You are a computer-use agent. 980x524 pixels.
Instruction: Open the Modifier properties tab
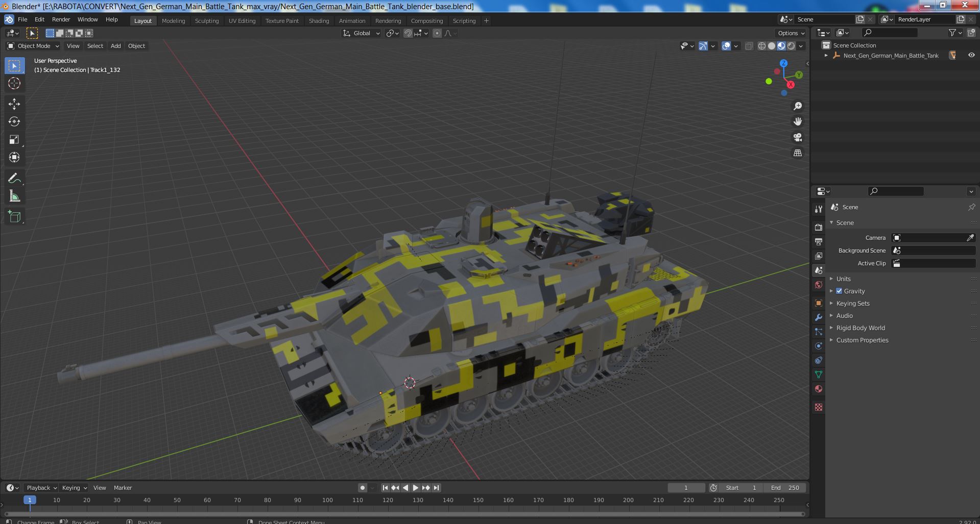pyautogui.click(x=819, y=317)
